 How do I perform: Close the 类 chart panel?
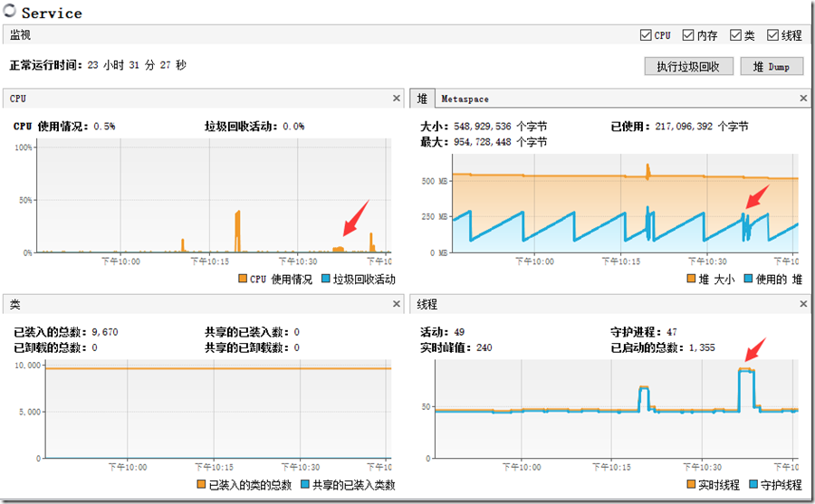397,304
